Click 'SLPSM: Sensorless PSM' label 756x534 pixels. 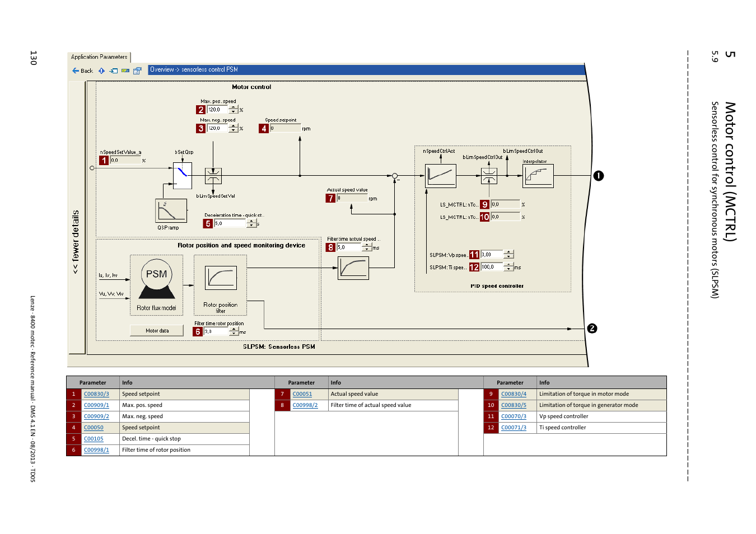tap(279, 346)
